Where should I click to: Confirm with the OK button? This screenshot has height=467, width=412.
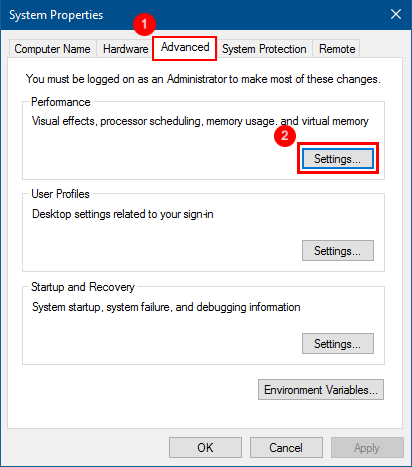coord(205,448)
